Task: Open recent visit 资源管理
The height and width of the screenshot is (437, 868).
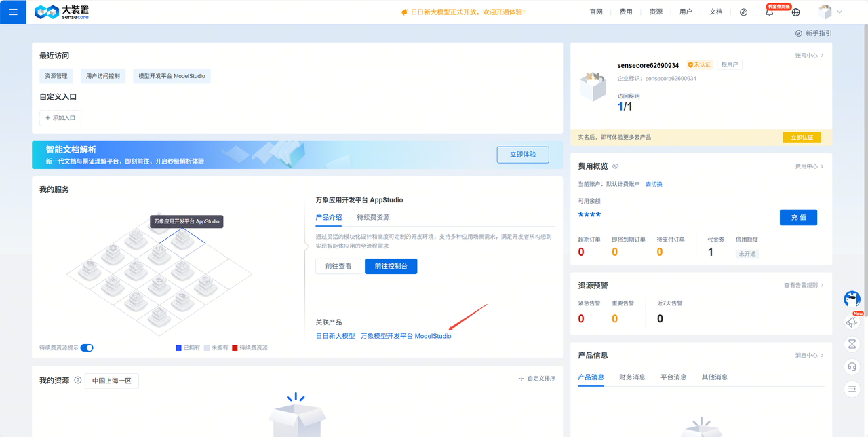Action: point(56,76)
